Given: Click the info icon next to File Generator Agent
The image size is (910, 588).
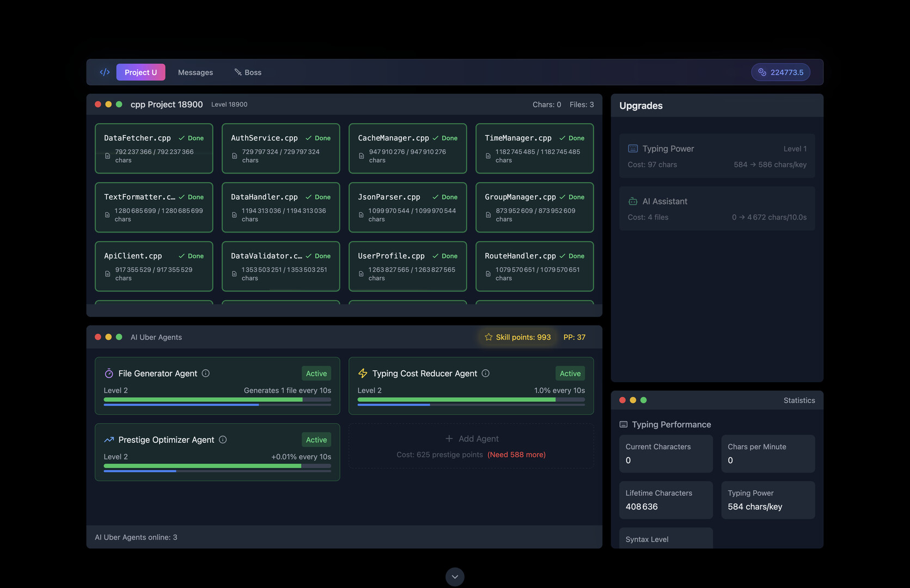Looking at the screenshot, I should pyautogui.click(x=206, y=373).
